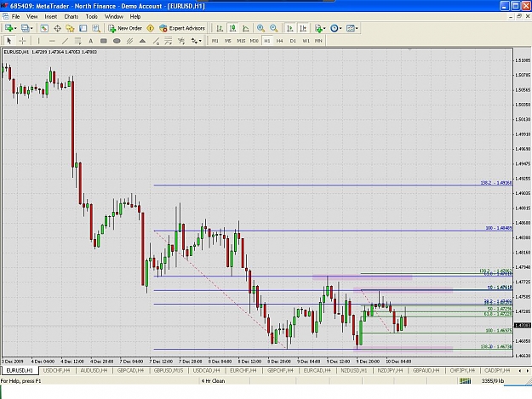The image size is (532, 399).
Task: Select the text A tool
Action: [90, 41]
